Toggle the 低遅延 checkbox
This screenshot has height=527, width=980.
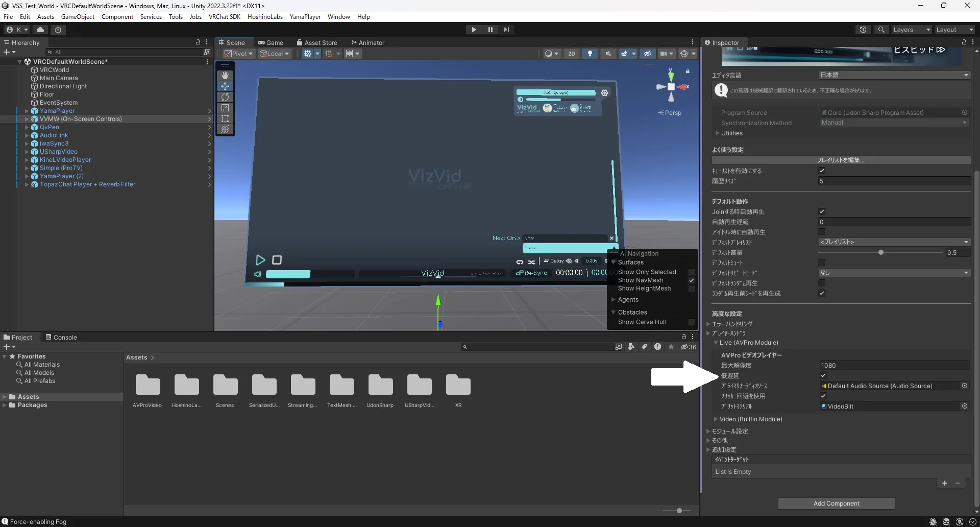823,375
